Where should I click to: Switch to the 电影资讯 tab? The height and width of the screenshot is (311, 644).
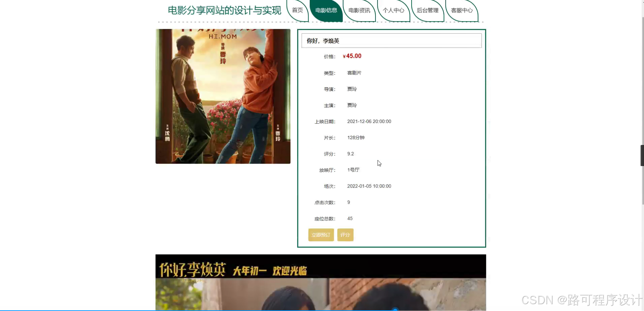(359, 11)
